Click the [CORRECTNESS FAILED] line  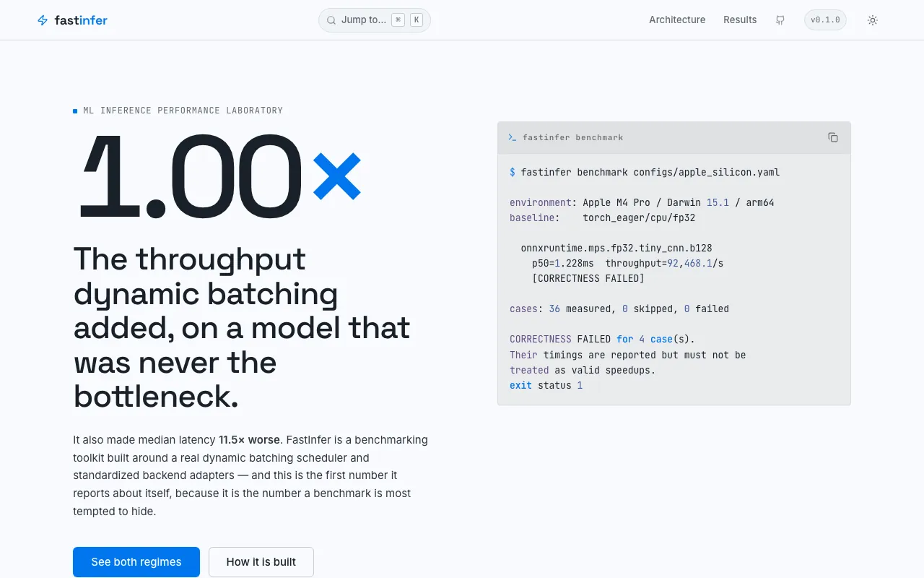(x=588, y=278)
